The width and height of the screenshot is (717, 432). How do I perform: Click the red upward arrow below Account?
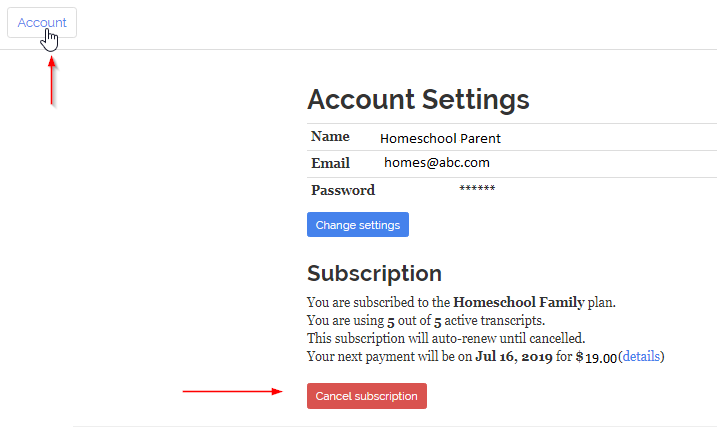point(51,80)
